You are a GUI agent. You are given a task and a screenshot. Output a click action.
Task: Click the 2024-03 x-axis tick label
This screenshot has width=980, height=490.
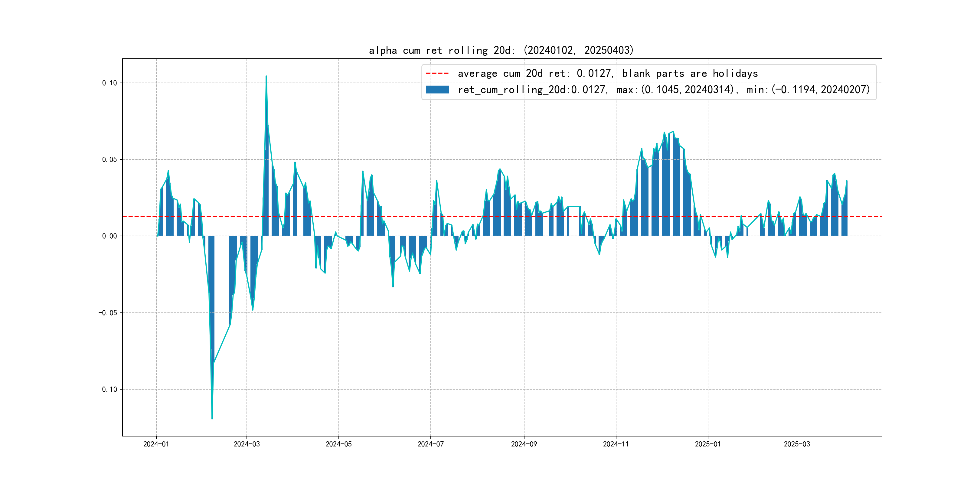pos(247,444)
